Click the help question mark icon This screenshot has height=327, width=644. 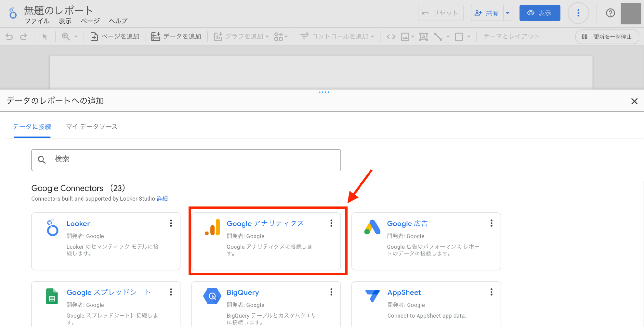point(610,13)
